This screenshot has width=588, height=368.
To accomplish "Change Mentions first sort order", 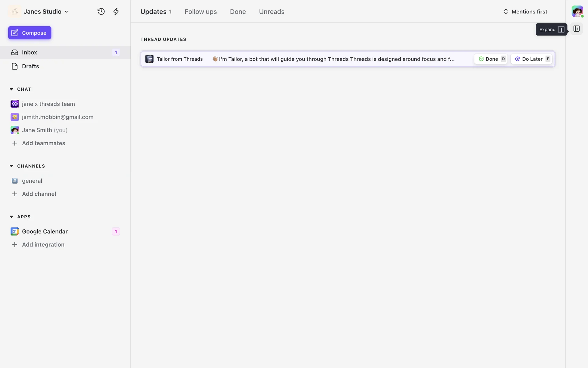I will (x=526, y=12).
